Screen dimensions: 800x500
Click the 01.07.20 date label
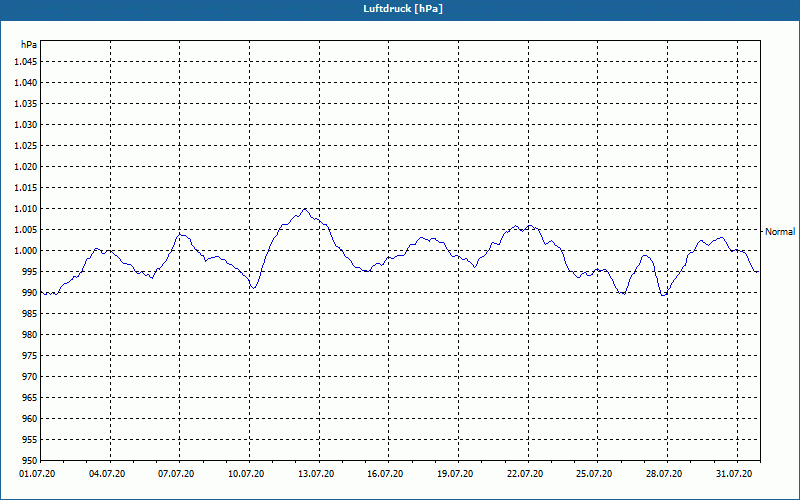[x=37, y=474]
